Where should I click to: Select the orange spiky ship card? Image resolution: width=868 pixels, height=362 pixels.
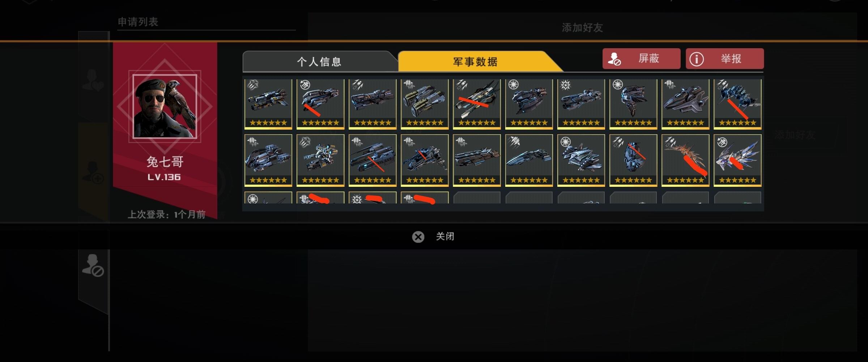(685, 160)
